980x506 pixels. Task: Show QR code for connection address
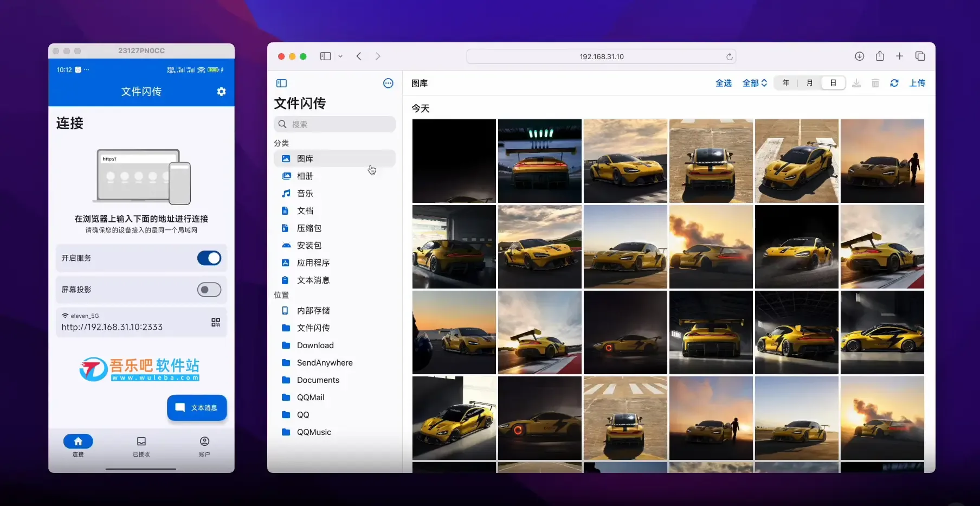(x=216, y=322)
